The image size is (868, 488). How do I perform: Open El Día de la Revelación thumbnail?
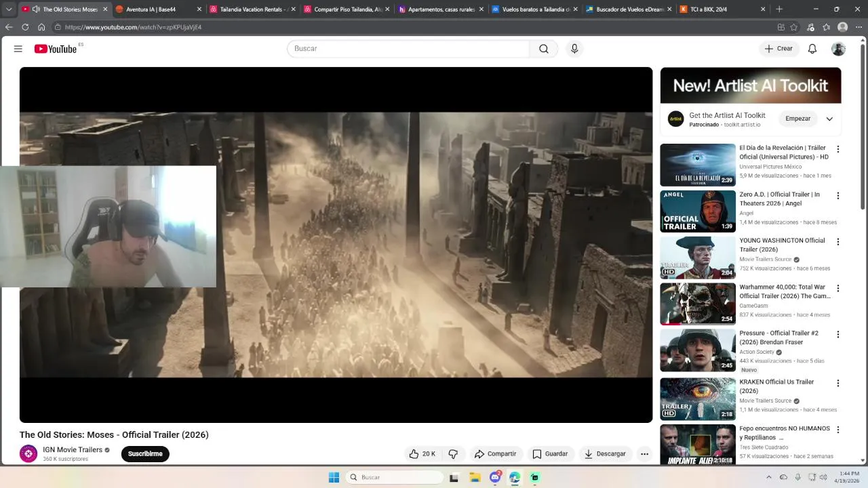(698, 165)
